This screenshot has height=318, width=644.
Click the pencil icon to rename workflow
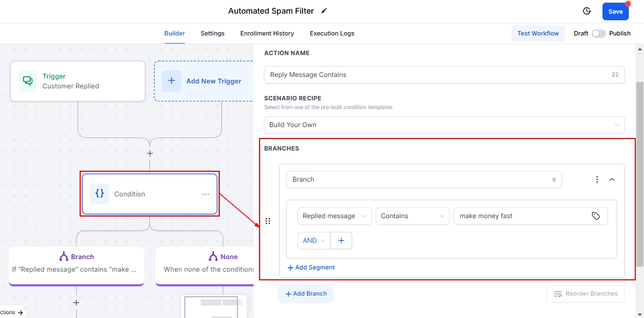[324, 11]
